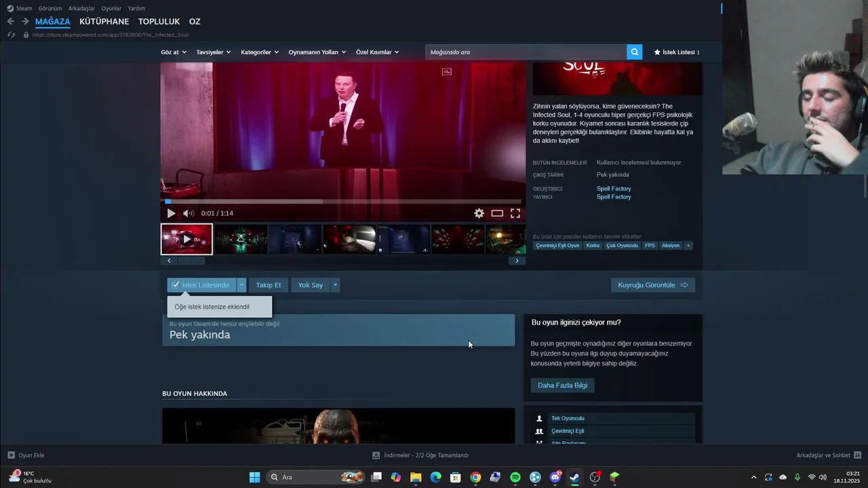Enter fullscreen on the trailer
868x488 pixels.
[515, 213]
